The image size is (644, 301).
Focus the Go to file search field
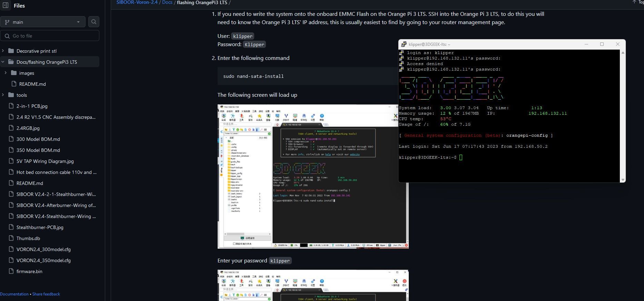(50, 36)
